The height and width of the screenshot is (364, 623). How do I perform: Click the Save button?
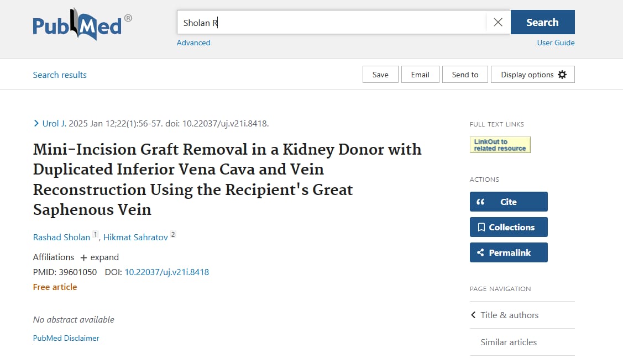click(380, 75)
